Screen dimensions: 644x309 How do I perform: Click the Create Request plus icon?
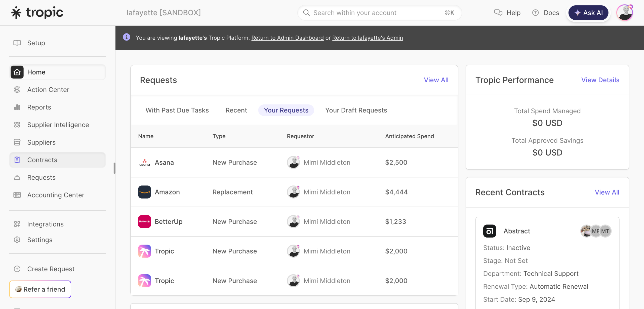pos(17,269)
